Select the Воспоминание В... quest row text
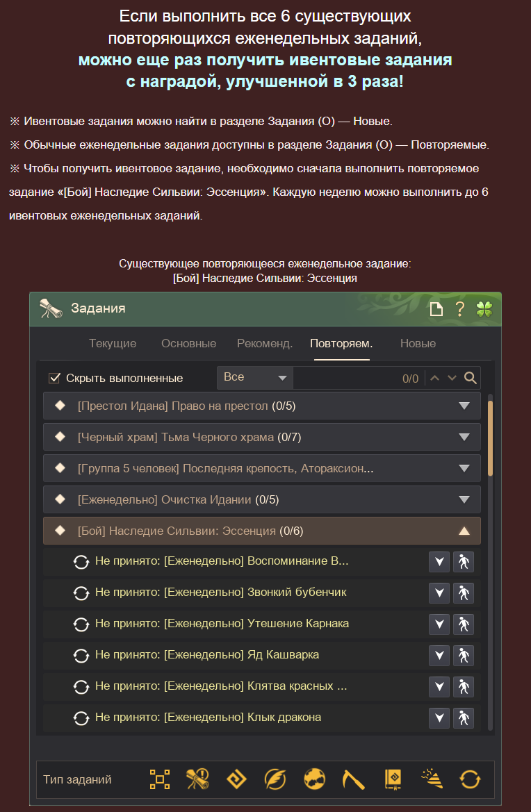 (222, 561)
